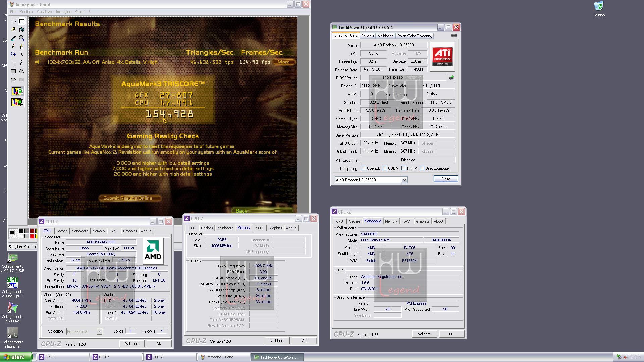This screenshot has height=362, width=644.
Task: Enable the CUDA checkbox in GPU-Z
Action: point(385,168)
